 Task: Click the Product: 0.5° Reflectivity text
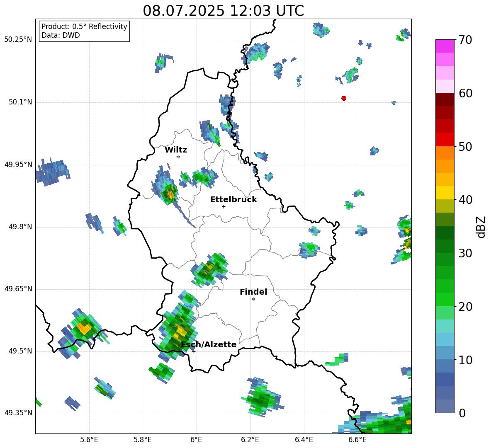tap(84, 27)
